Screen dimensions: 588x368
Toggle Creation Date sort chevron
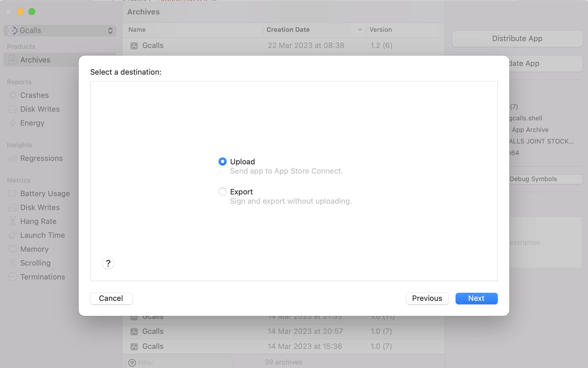click(360, 30)
